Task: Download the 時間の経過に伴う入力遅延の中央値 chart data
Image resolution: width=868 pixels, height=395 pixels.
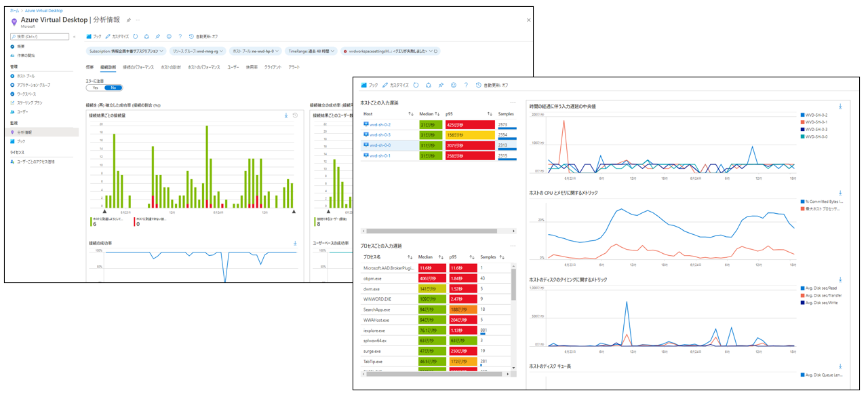Action: click(x=840, y=106)
